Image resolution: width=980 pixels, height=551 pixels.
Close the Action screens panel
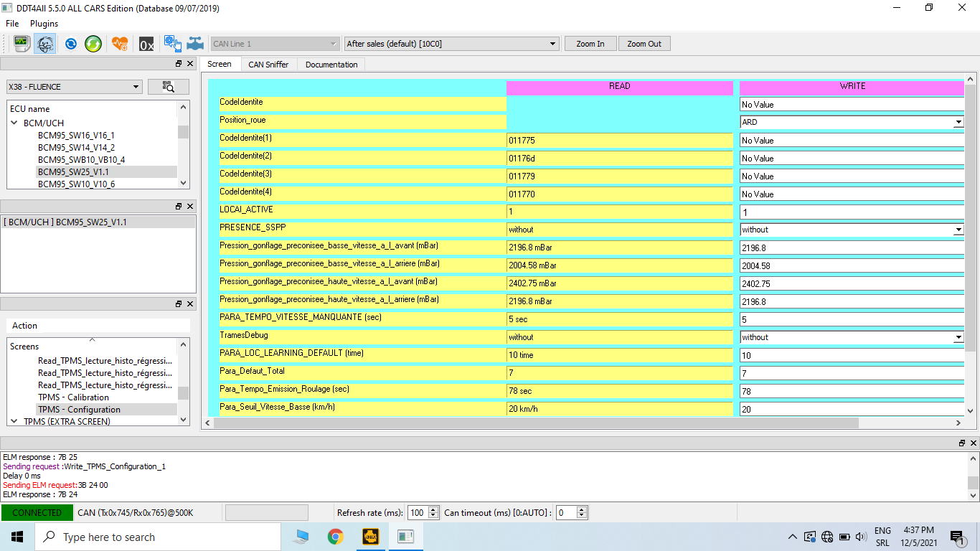point(190,303)
